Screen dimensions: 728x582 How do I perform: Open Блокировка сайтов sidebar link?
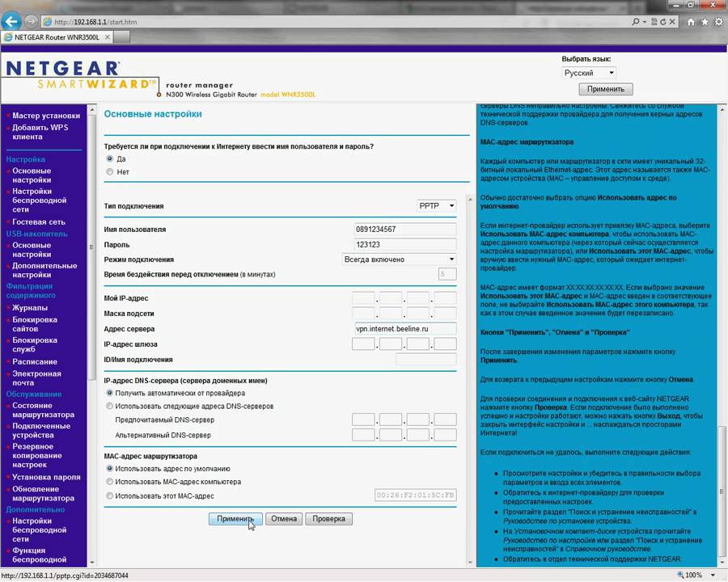[35, 324]
